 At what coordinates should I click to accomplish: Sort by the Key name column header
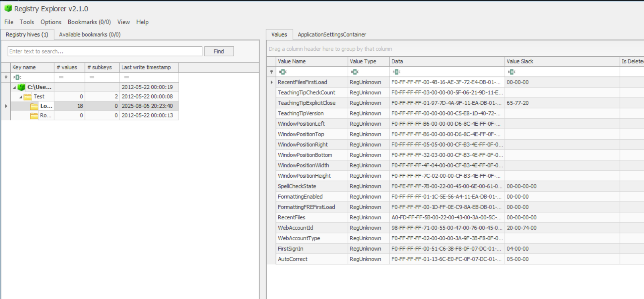[x=32, y=67]
